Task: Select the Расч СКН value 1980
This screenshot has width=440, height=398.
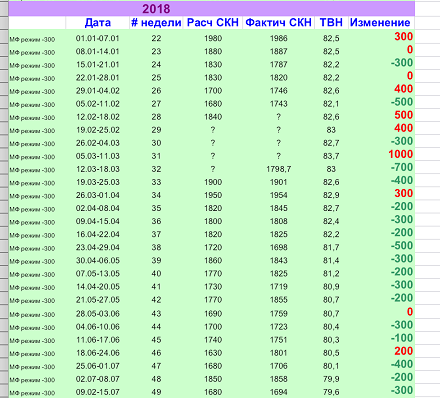Action: [213, 38]
